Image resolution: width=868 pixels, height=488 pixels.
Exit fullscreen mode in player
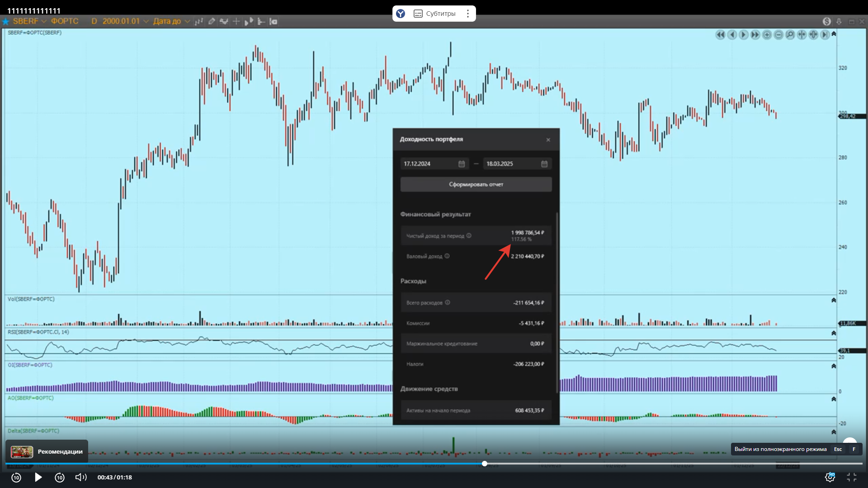click(x=852, y=477)
